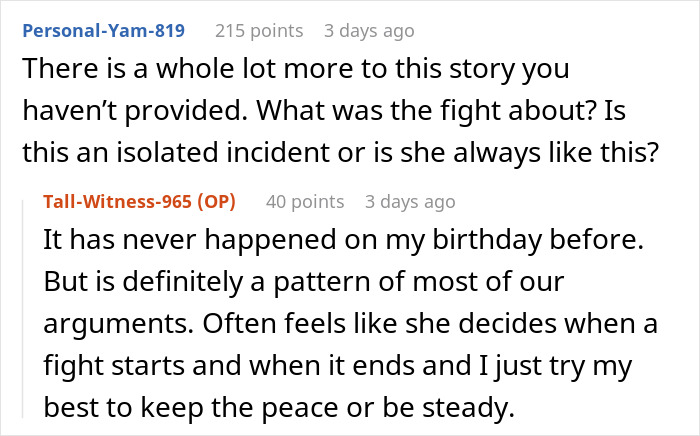Click the word 'isolated' in top comment
Screen dimensions: 700x436
click(168, 152)
